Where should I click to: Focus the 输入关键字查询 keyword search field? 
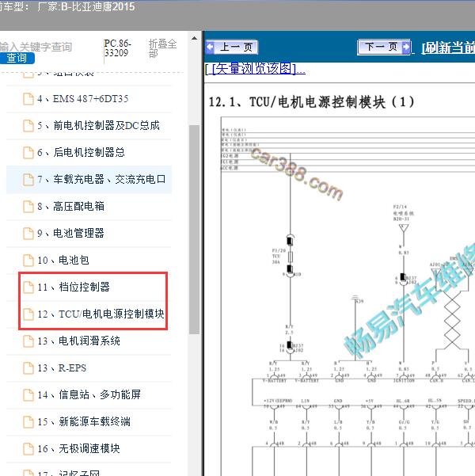(36, 47)
